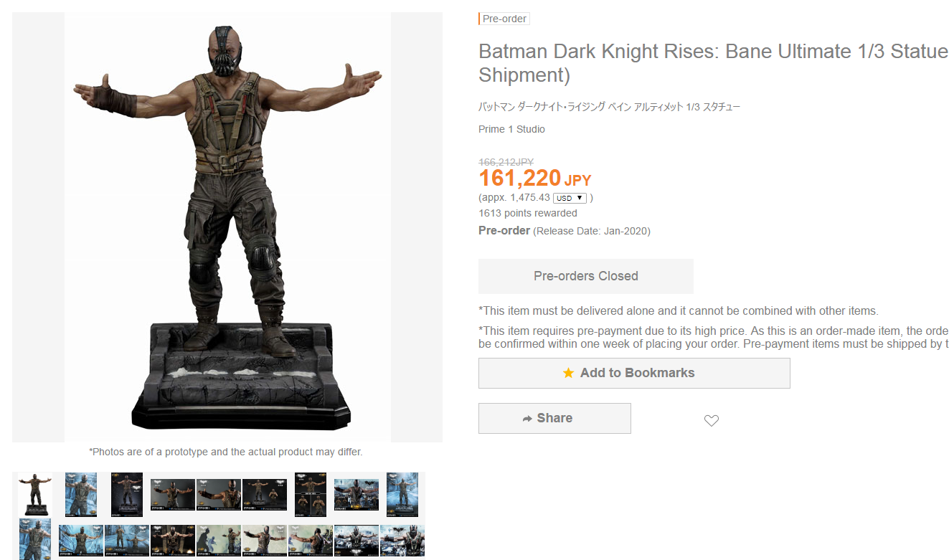Click the Pre-orders Closed button

click(585, 276)
